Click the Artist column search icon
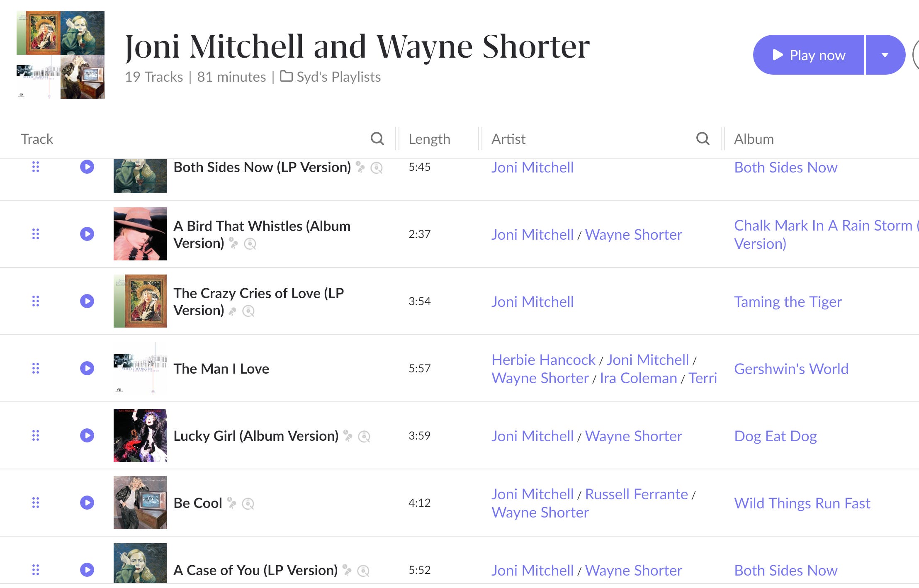This screenshot has width=919, height=588. [703, 138]
